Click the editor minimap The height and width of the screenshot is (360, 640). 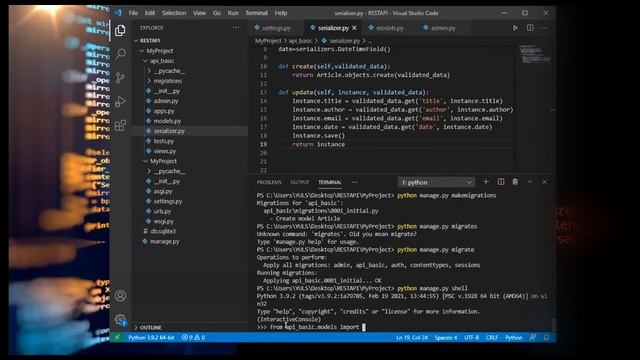[x=534, y=54]
